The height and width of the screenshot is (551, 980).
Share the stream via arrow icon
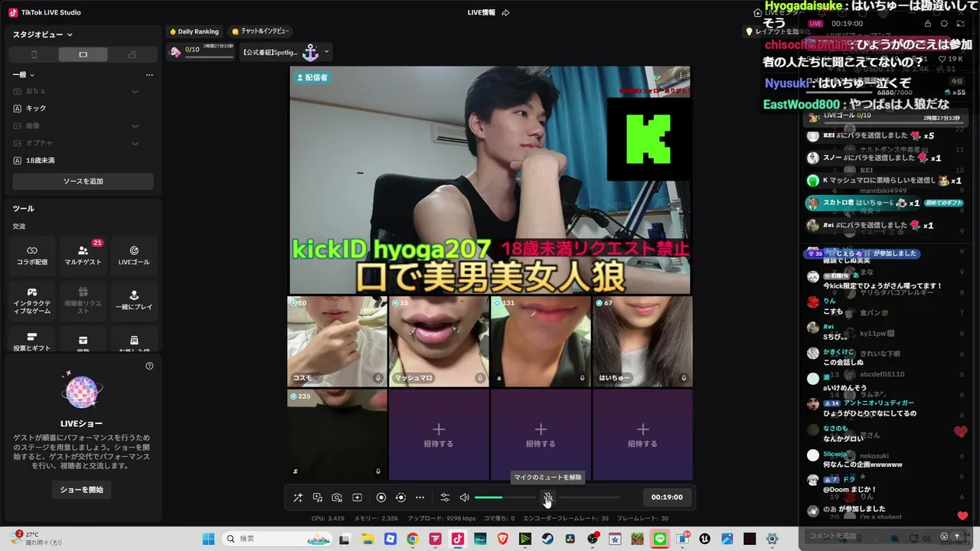coord(505,12)
